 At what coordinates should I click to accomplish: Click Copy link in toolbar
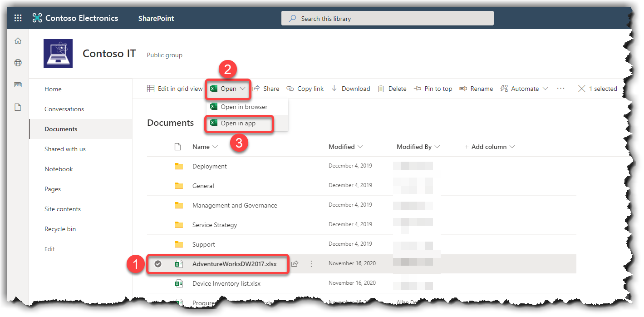[x=305, y=89]
